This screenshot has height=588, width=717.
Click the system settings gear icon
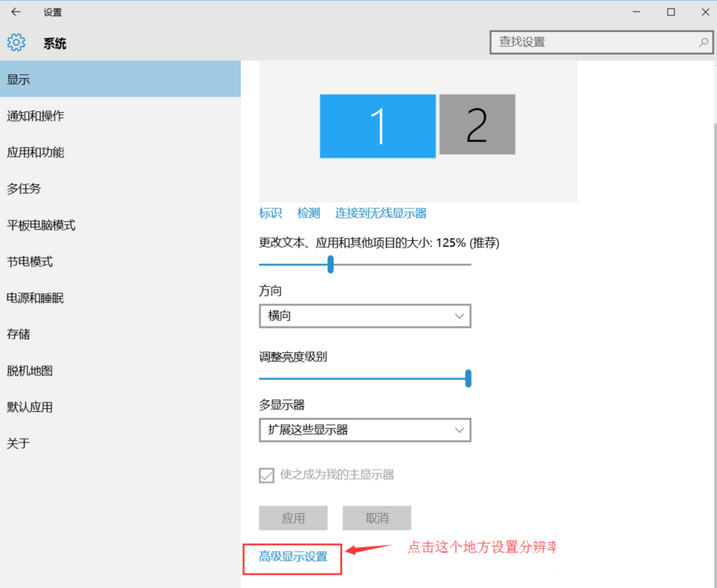16,42
